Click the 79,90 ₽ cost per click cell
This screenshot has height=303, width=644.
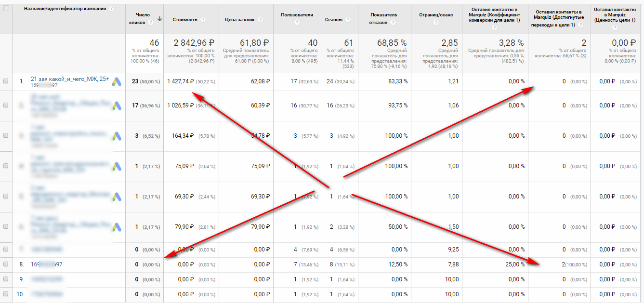(x=261, y=227)
